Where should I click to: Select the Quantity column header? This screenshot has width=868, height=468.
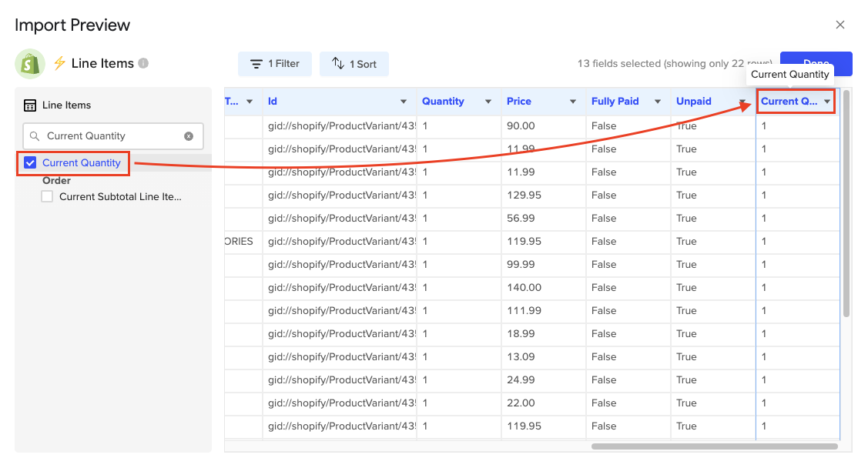459,102
